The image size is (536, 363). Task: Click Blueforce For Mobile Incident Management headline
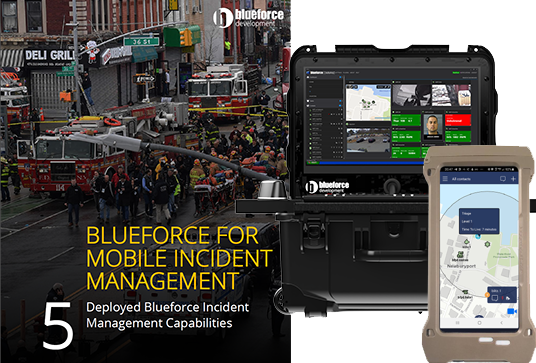pyautogui.click(x=179, y=258)
